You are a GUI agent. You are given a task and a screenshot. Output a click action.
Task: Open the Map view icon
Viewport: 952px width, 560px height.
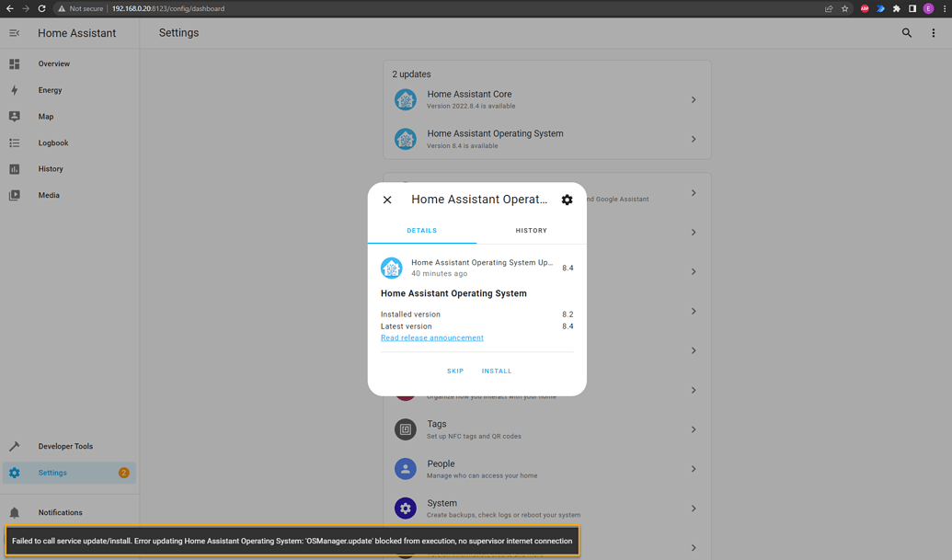[15, 116]
